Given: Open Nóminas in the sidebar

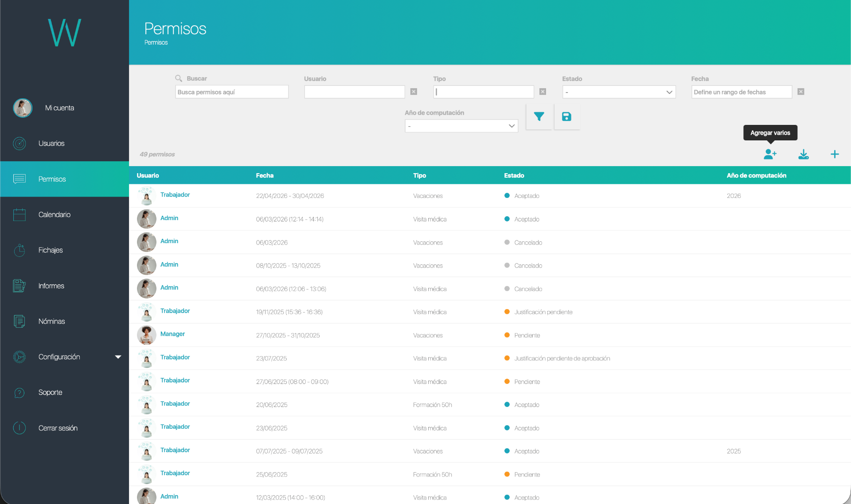Looking at the screenshot, I should tap(64, 322).
